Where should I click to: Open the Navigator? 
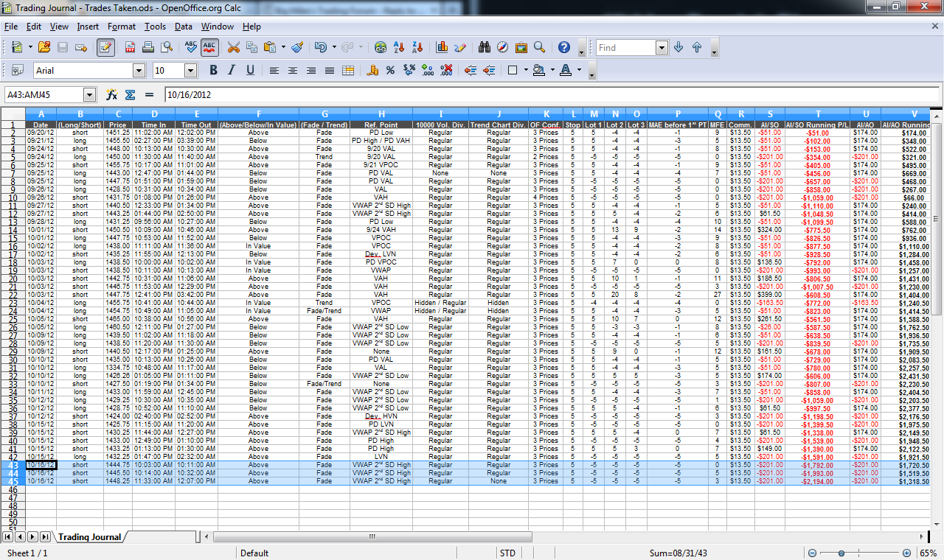503,48
